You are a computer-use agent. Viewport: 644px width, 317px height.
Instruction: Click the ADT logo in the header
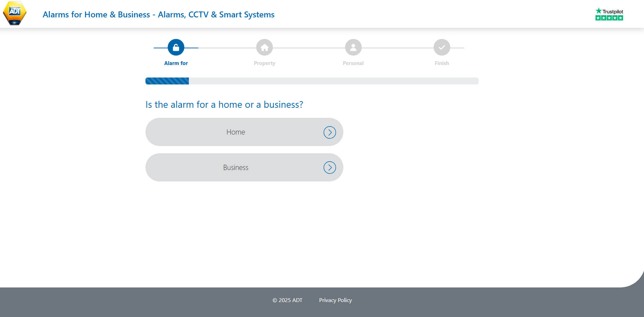coord(15,14)
